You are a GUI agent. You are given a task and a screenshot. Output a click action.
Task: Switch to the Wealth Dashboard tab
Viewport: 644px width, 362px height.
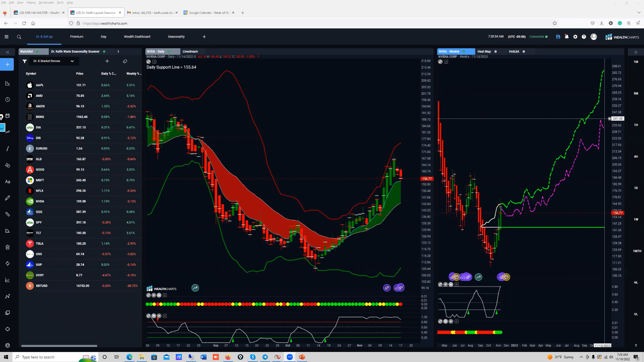click(137, 37)
